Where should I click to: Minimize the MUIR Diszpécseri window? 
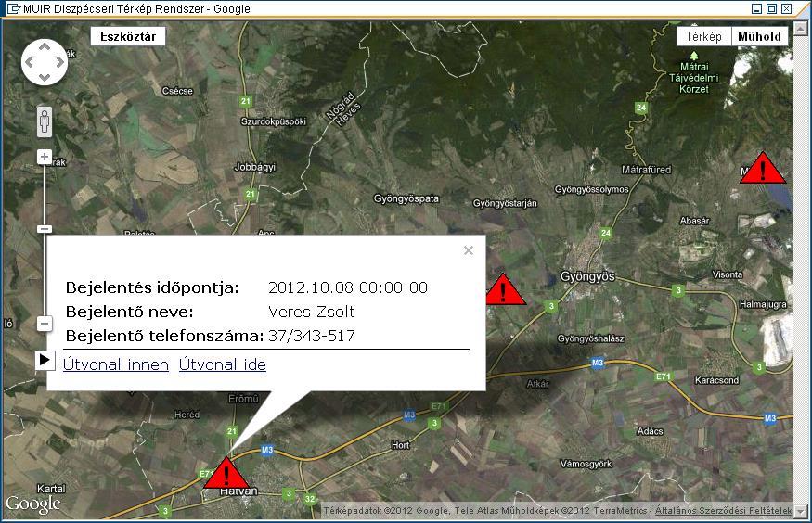tap(756, 8)
